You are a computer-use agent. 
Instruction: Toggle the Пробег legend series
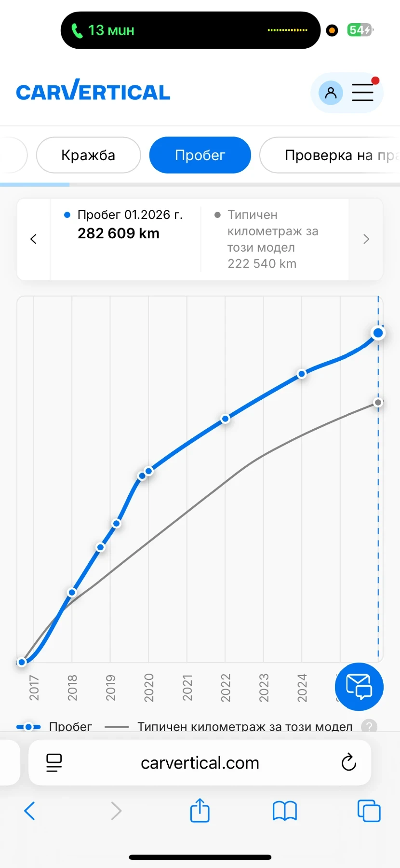coord(54,727)
